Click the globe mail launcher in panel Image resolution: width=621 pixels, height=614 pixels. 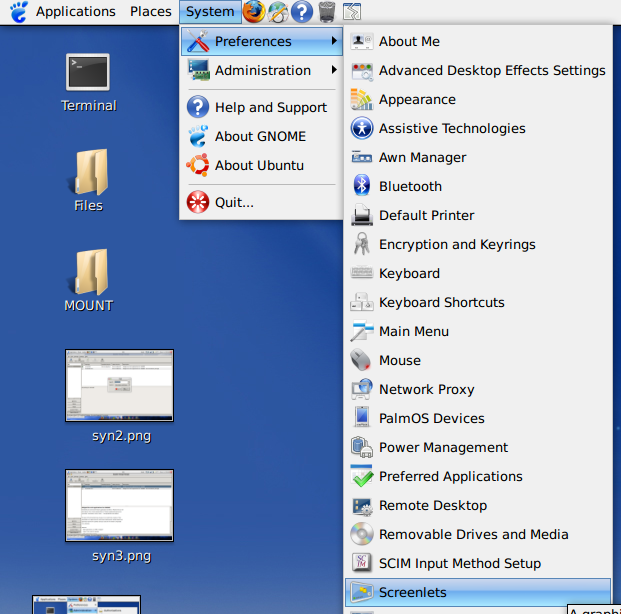tap(278, 12)
